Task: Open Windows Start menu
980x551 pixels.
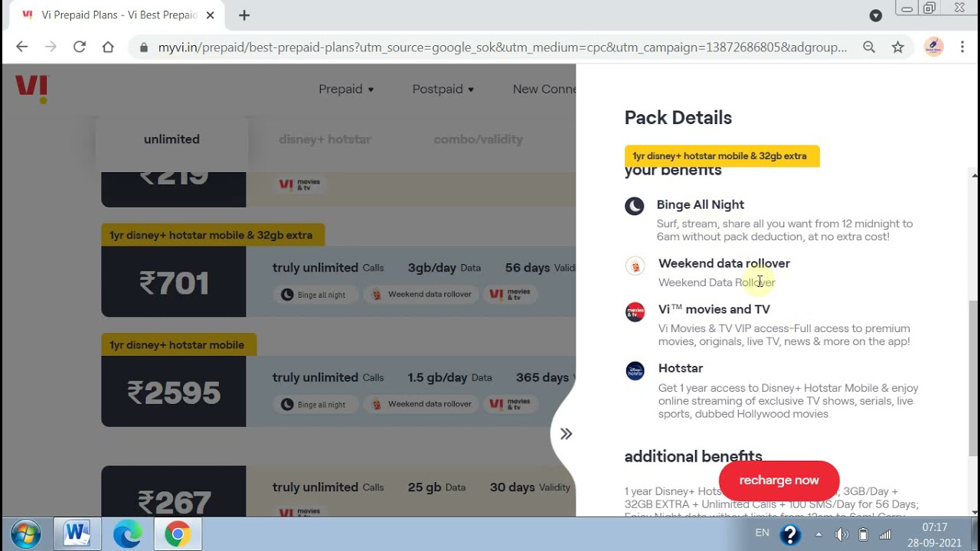Action: pos(26,533)
